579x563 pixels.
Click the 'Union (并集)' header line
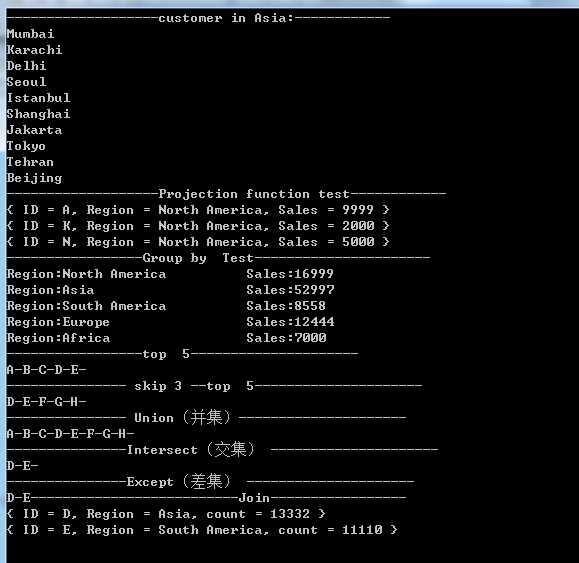pyautogui.click(x=206, y=418)
